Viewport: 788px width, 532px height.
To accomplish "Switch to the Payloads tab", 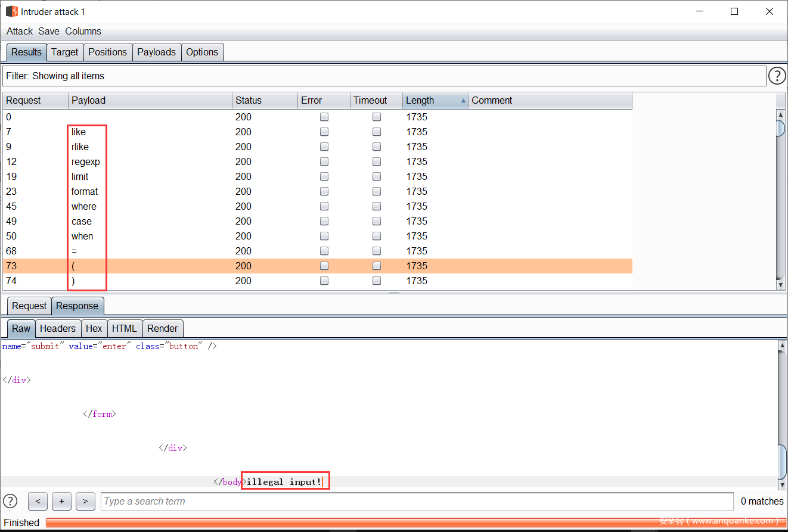I will (x=156, y=52).
